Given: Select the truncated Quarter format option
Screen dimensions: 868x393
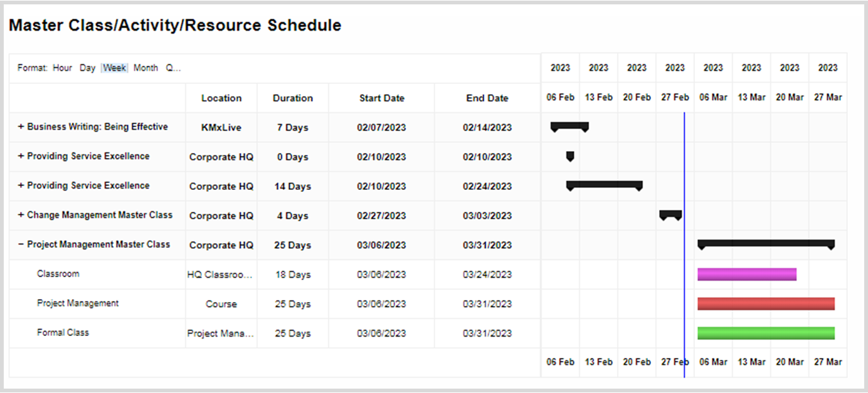Looking at the screenshot, I should pyautogui.click(x=172, y=68).
